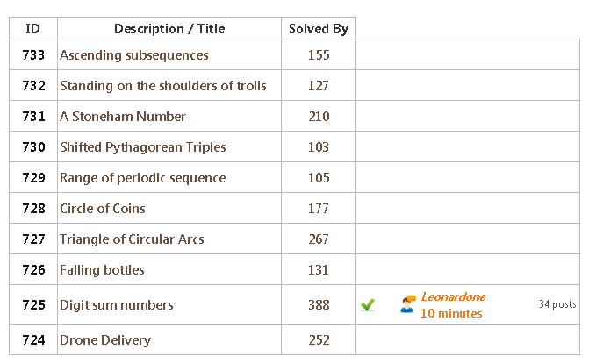Image resolution: width=603 pixels, height=364 pixels.
Task: Open the Digit sum numbers problem
Action: pos(117,305)
